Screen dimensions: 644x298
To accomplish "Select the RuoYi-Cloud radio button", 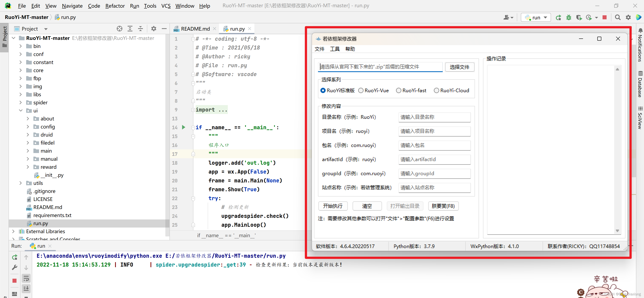I will (436, 90).
